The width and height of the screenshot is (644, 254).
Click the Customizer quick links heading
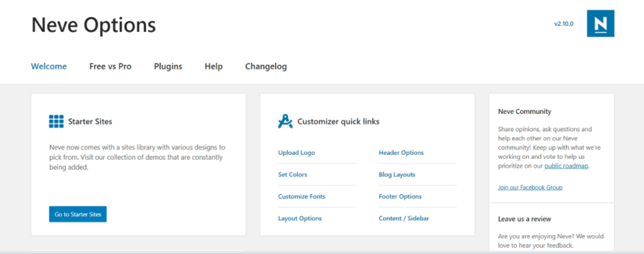click(x=338, y=122)
